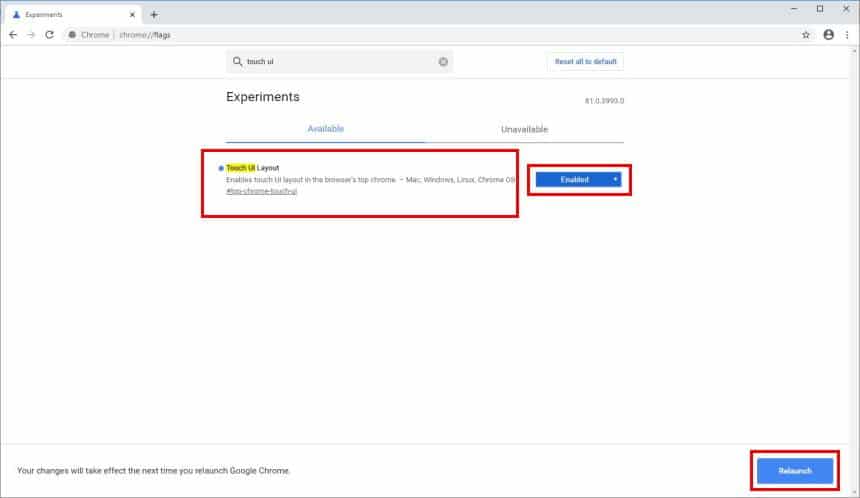
Task: Open the Chrome three-dot menu
Action: coord(847,35)
